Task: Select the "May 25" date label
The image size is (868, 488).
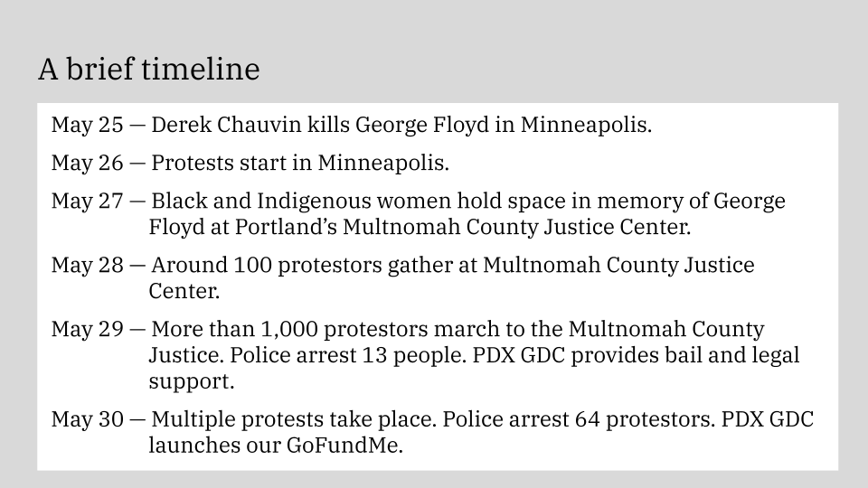Action: point(87,125)
